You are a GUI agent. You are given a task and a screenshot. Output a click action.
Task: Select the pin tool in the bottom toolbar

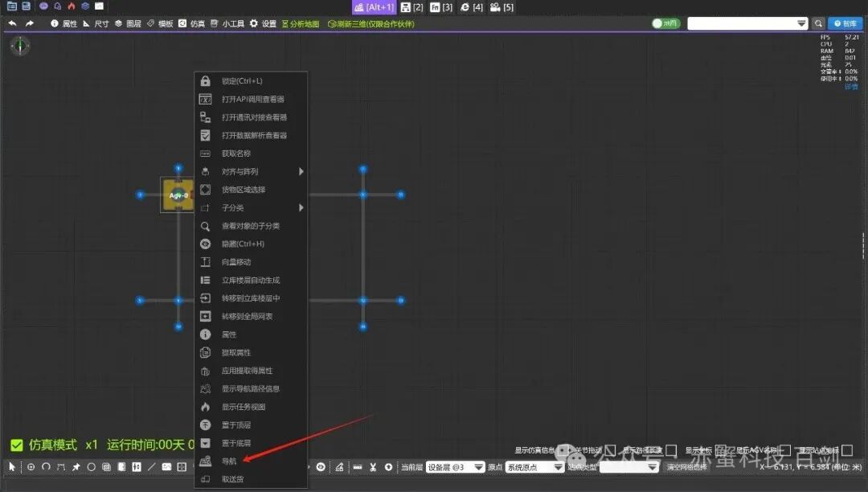click(76, 467)
